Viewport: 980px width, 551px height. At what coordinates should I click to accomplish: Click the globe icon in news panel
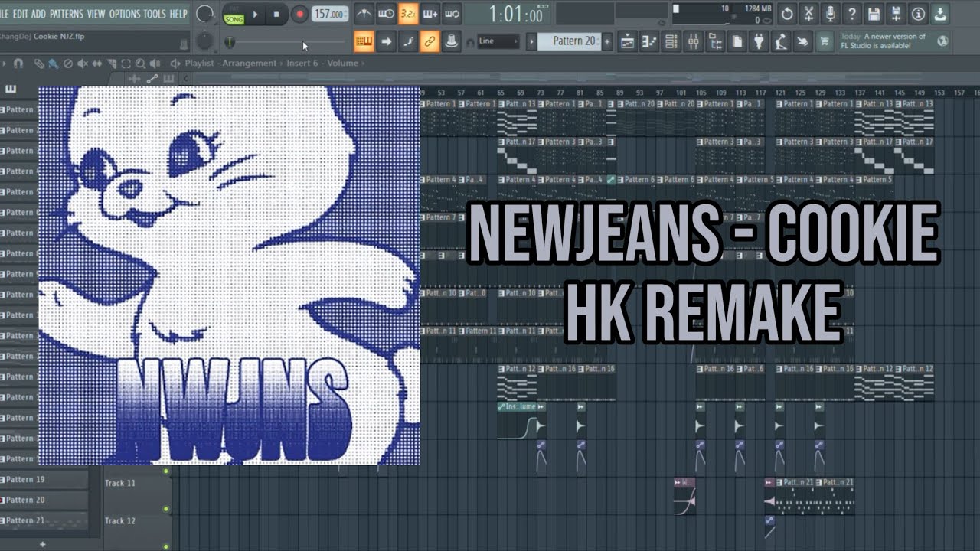tap(942, 41)
